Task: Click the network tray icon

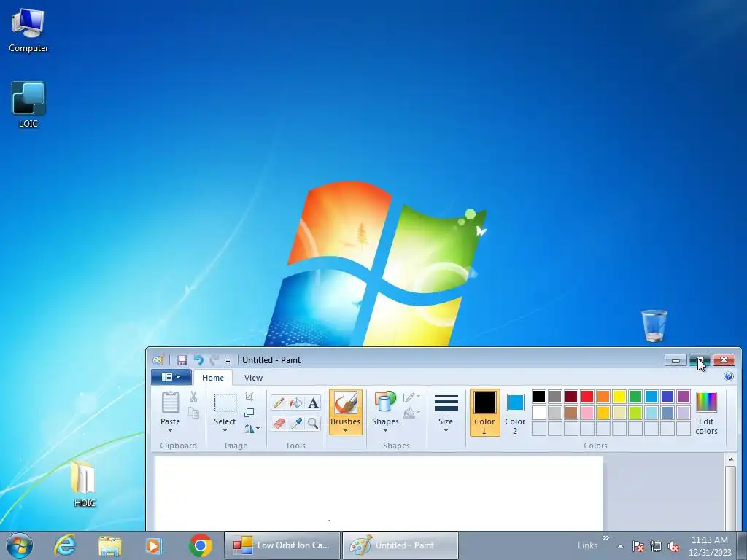Action: coord(656,546)
